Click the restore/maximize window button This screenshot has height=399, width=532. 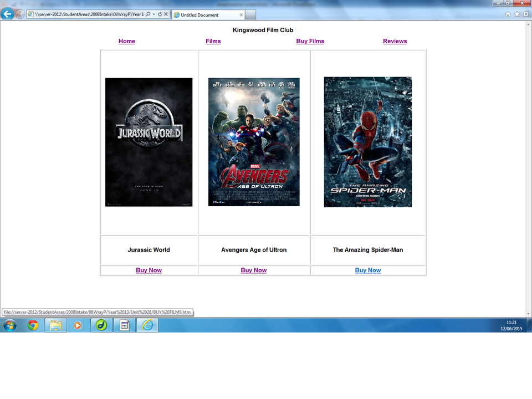point(508,3)
